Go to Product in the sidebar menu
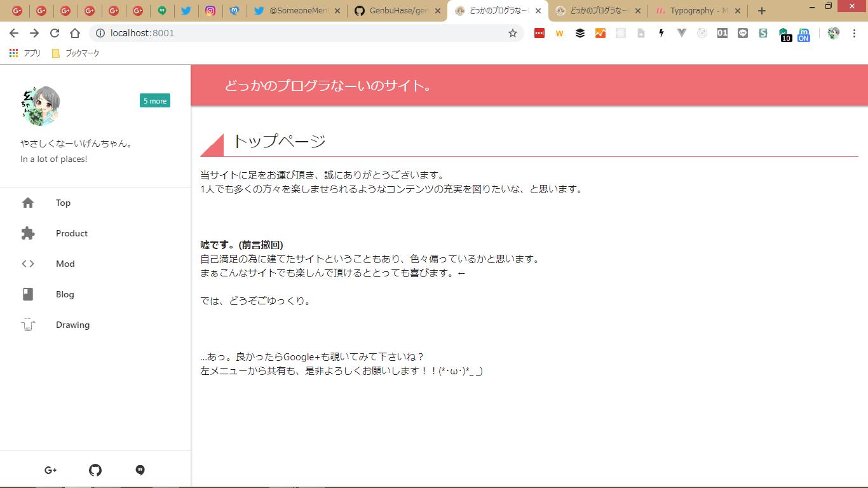The height and width of the screenshot is (488, 868). click(95, 233)
